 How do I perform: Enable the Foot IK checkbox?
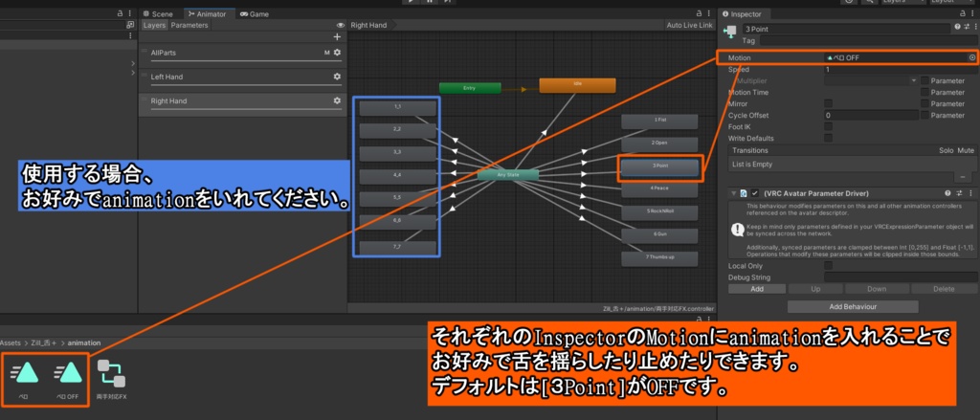[828, 127]
